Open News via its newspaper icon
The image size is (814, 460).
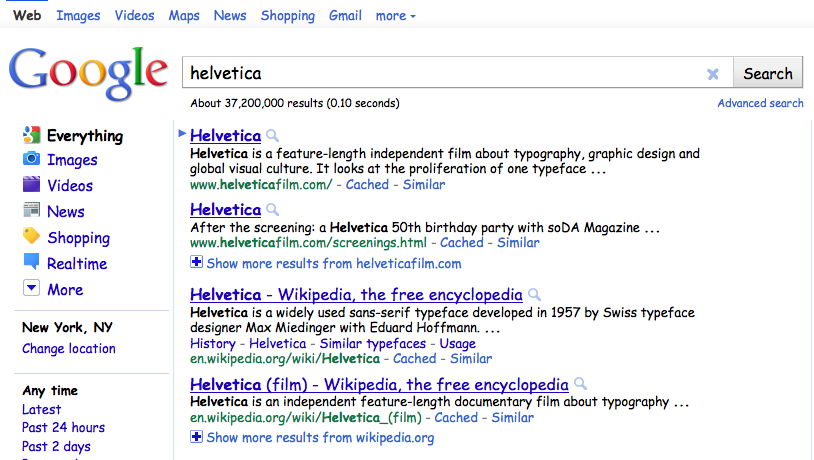coord(31,211)
